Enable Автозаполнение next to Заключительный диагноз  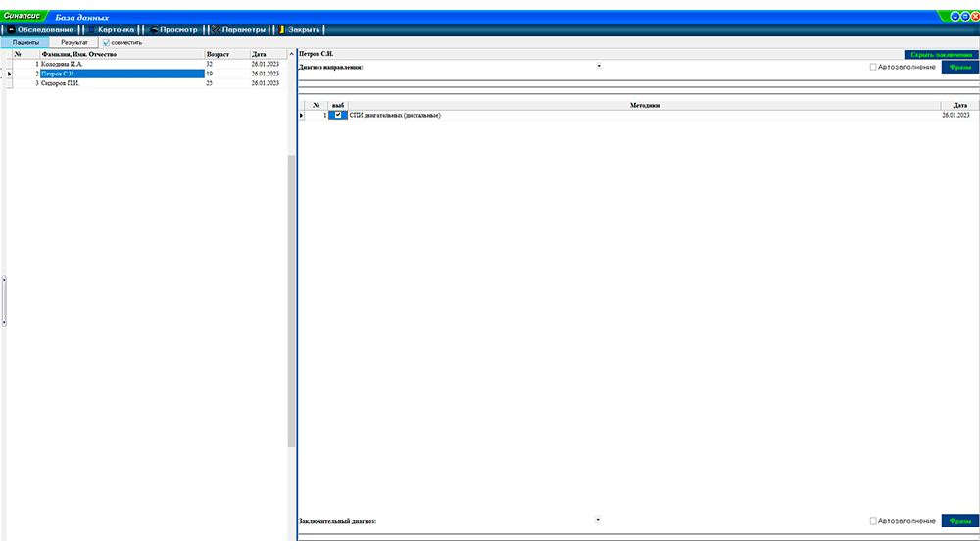873,520
